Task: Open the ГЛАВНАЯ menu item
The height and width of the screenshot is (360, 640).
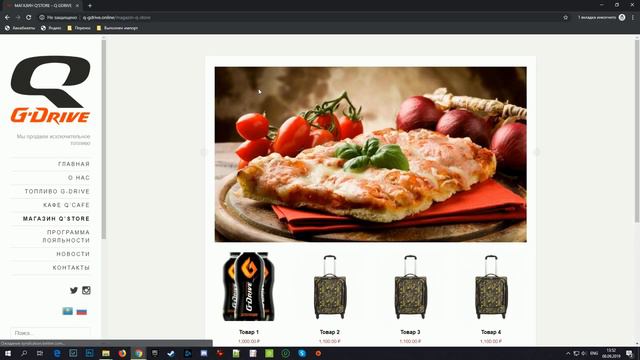Action: [74, 164]
